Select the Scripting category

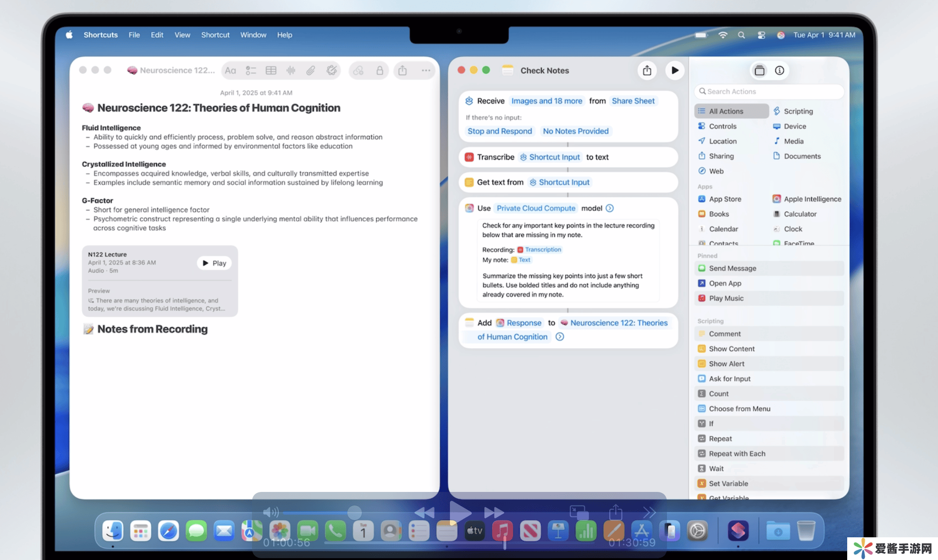point(798,111)
